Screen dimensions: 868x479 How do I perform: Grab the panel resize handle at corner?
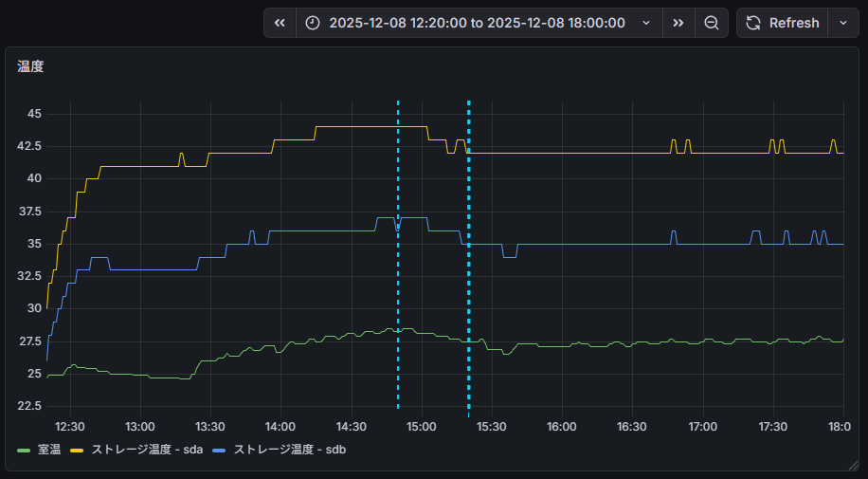pyautogui.click(x=856, y=465)
